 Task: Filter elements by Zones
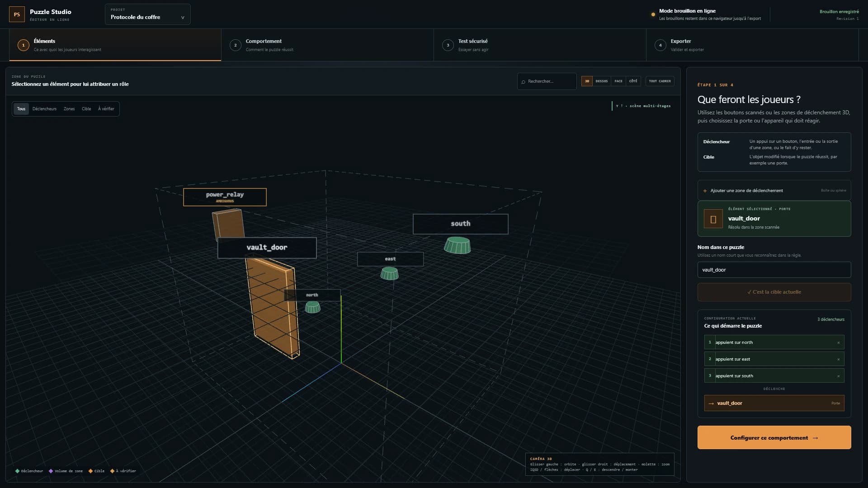point(69,109)
